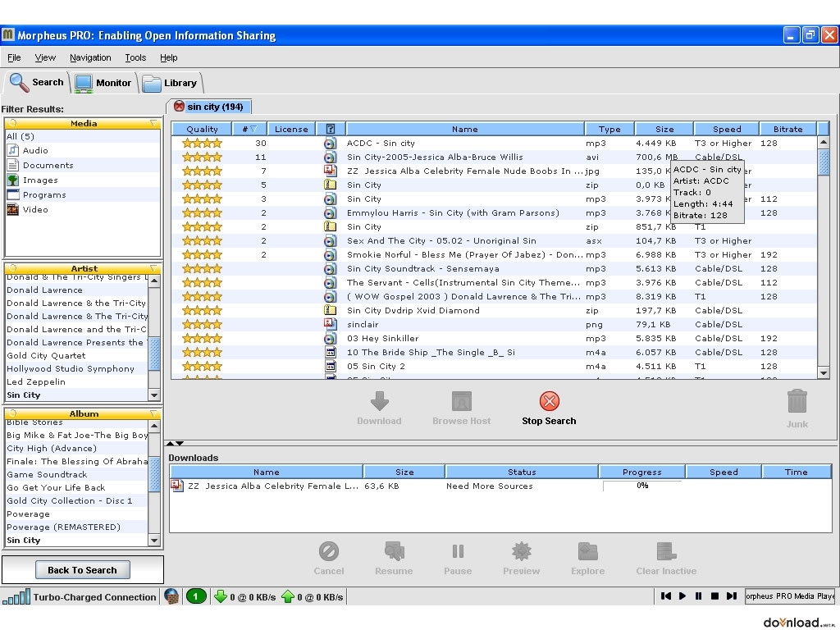Toggle the Album panel left circle button

13,413
